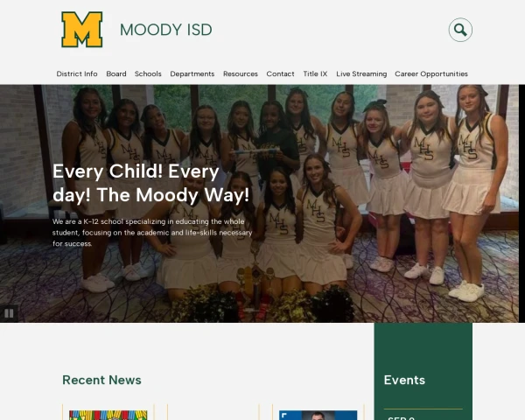This screenshot has height=420, width=525.
Task: View Career Opportunities page
Action: pyautogui.click(x=431, y=73)
